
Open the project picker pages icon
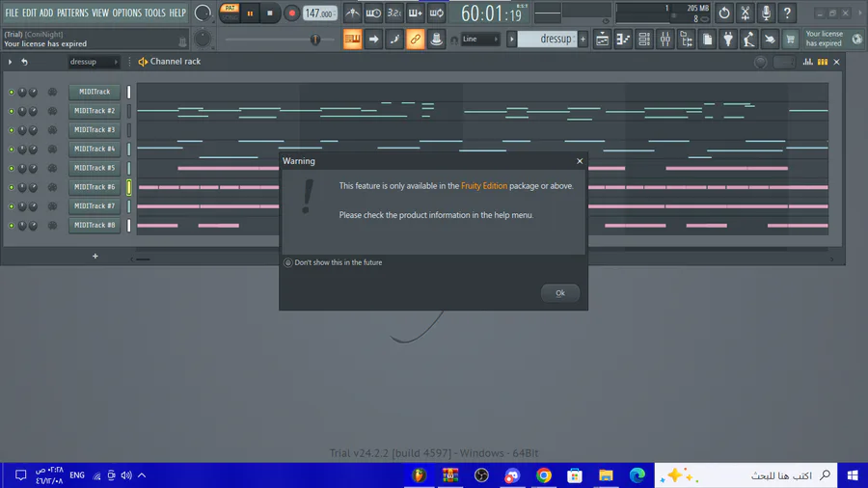tap(708, 40)
